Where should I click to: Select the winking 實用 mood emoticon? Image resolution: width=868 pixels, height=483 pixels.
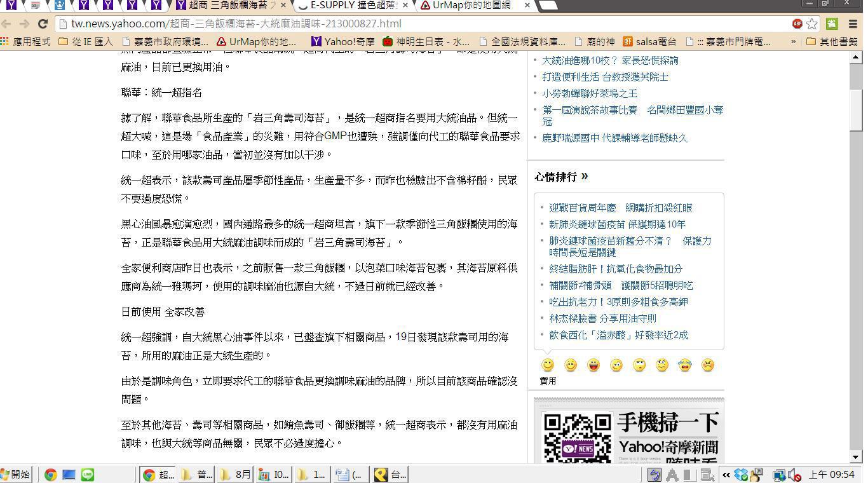(548, 365)
